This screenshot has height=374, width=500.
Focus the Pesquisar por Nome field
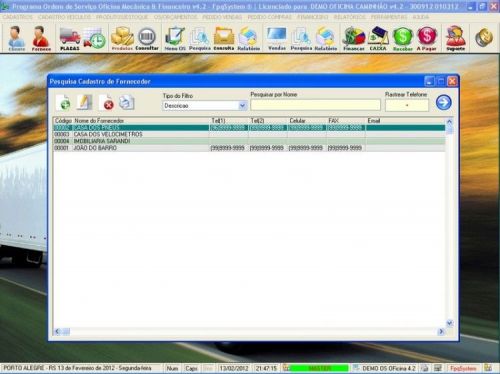click(x=315, y=105)
